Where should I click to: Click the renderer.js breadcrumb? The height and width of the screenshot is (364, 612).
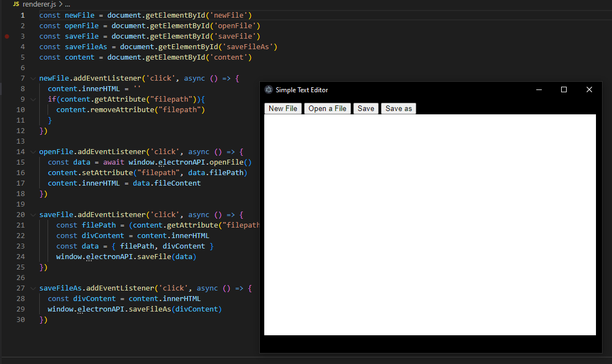pos(39,4)
